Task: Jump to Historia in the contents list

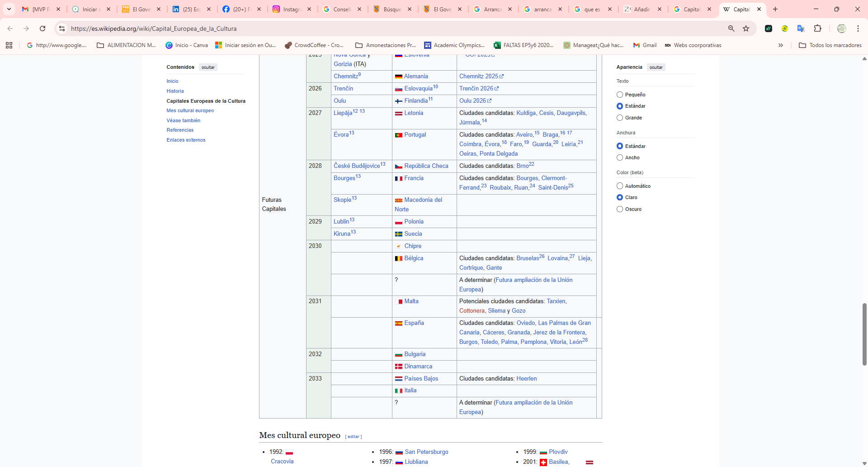Action: pyautogui.click(x=175, y=91)
